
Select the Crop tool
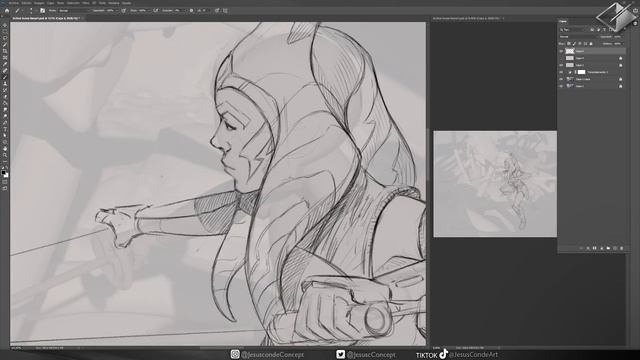click(x=5, y=51)
